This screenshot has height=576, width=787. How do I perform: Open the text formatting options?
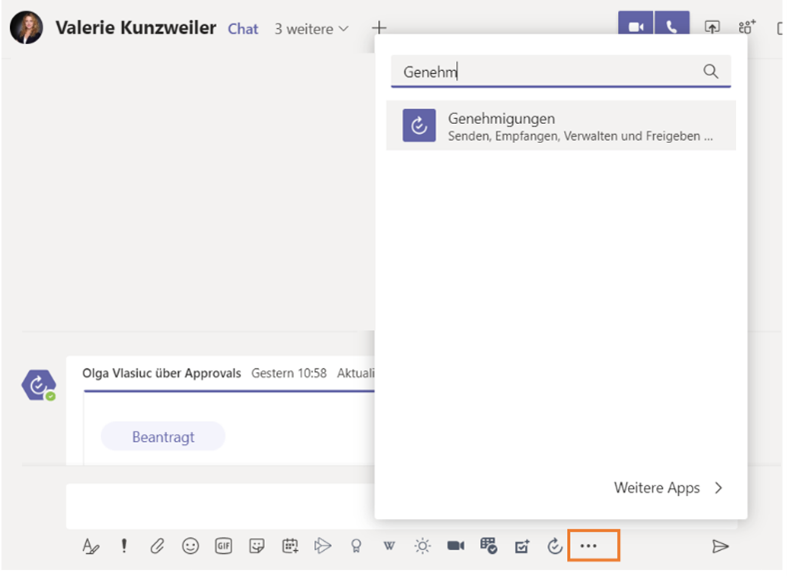pyautogui.click(x=90, y=545)
